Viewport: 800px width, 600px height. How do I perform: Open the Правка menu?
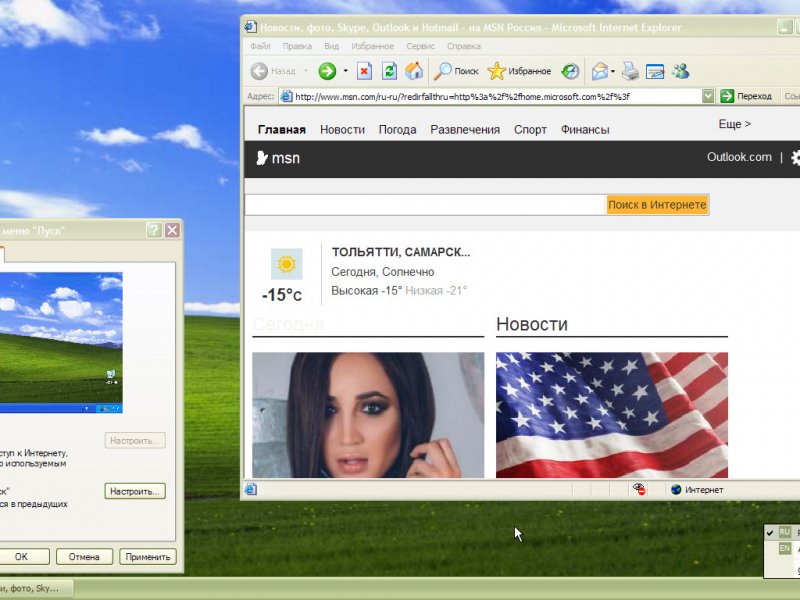(297, 46)
